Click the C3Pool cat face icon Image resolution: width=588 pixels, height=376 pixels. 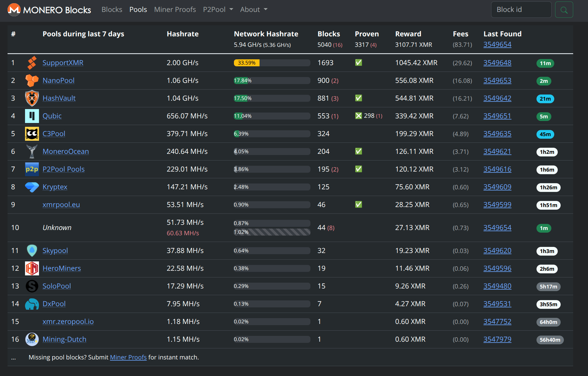pyautogui.click(x=32, y=134)
